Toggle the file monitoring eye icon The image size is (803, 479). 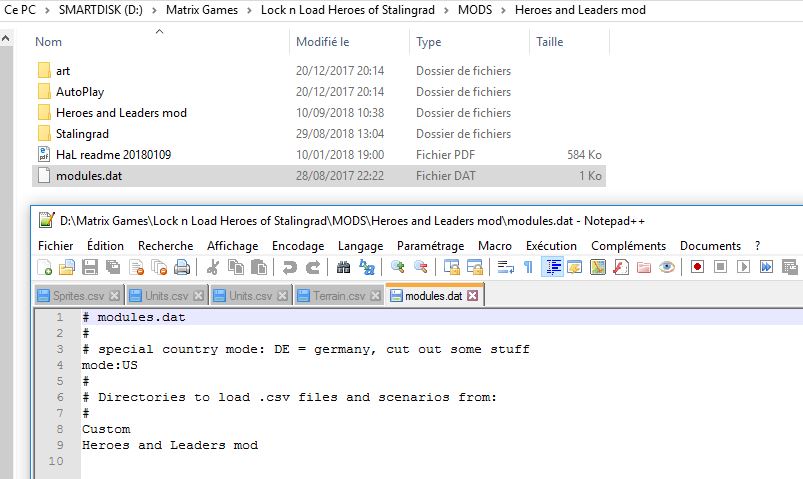pos(667,267)
